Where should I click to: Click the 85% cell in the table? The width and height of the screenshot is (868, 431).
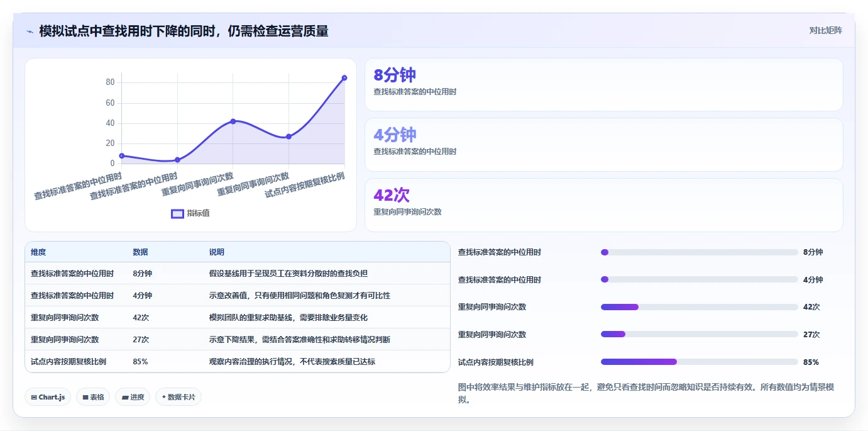click(x=140, y=362)
